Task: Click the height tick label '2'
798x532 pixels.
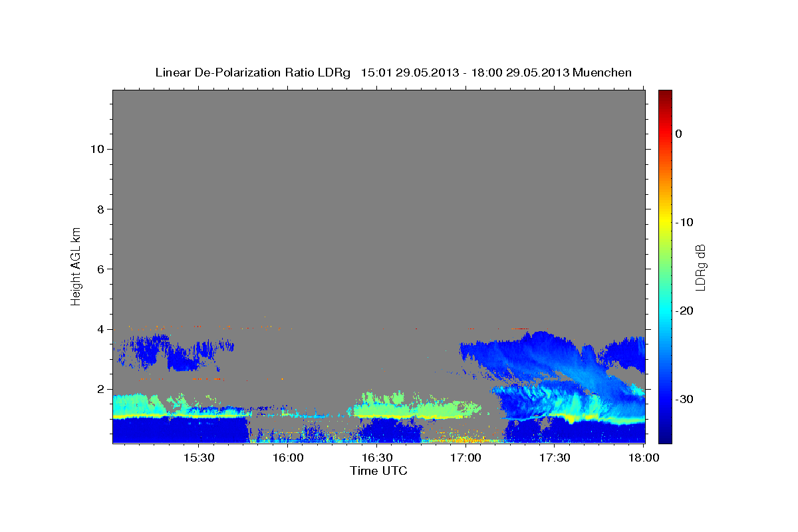Action: (100, 390)
